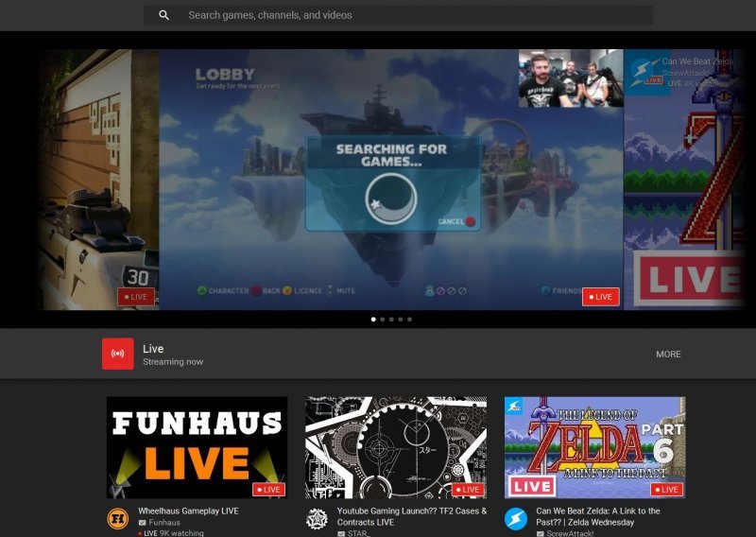Select the third carousel dot

pos(391,320)
